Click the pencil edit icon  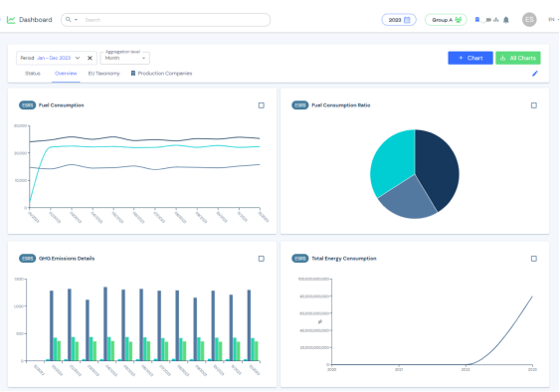(x=535, y=74)
